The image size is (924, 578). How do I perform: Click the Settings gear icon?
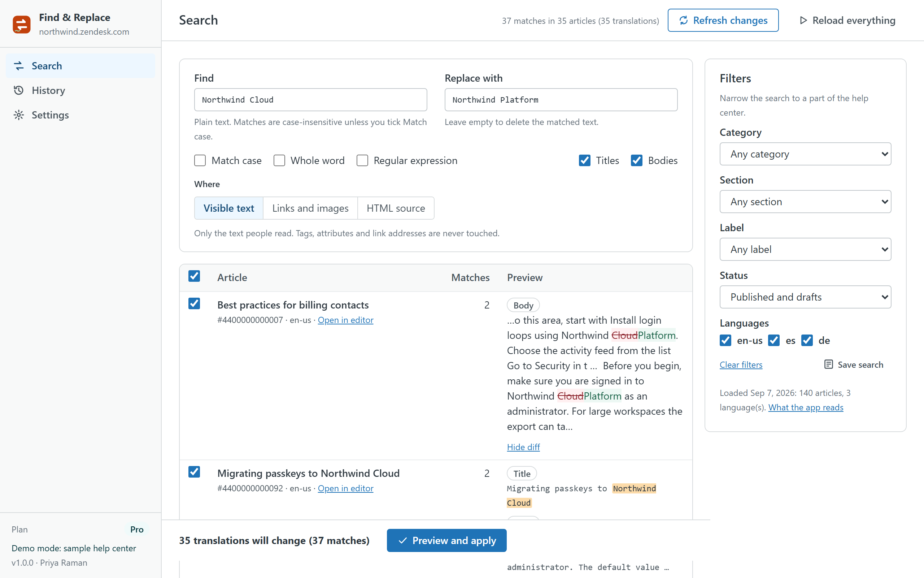click(x=19, y=115)
